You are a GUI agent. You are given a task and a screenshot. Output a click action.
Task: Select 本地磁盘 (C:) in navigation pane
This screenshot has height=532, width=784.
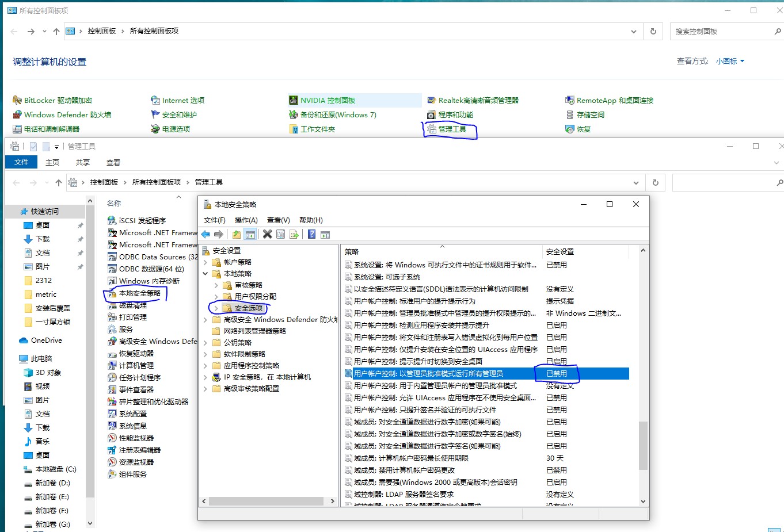coord(56,469)
